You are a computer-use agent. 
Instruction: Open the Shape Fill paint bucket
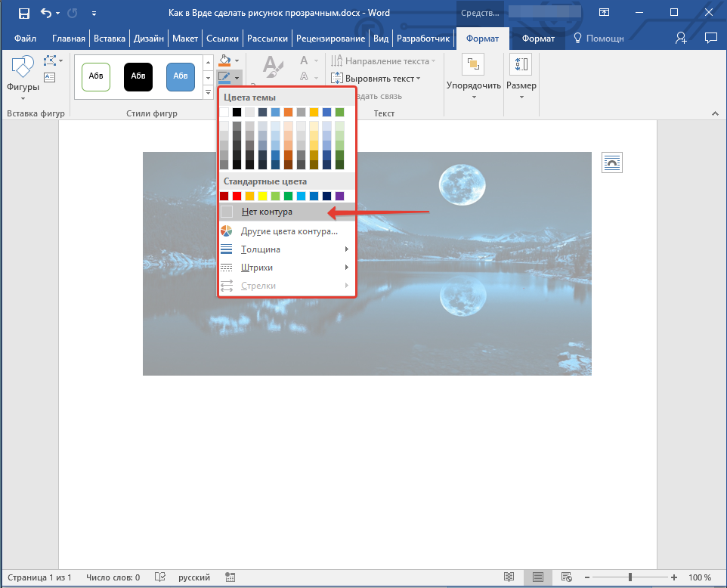pos(224,60)
